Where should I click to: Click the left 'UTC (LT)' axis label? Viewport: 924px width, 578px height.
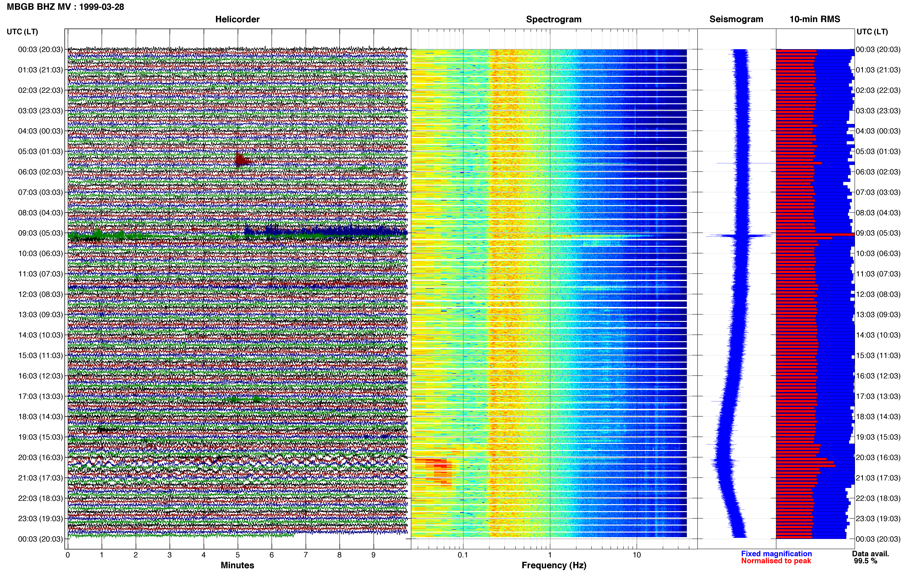click(x=22, y=32)
